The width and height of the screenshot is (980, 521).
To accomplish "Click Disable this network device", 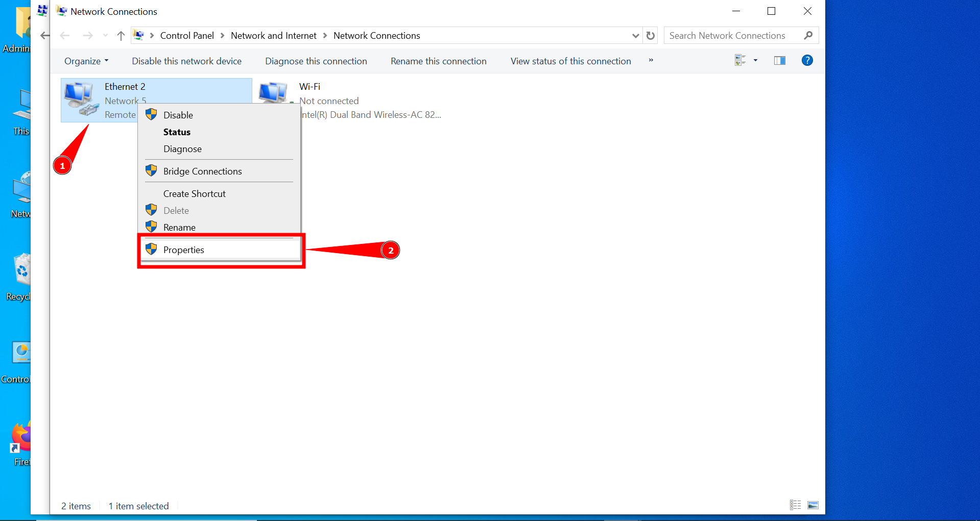I will tap(187, 61).
